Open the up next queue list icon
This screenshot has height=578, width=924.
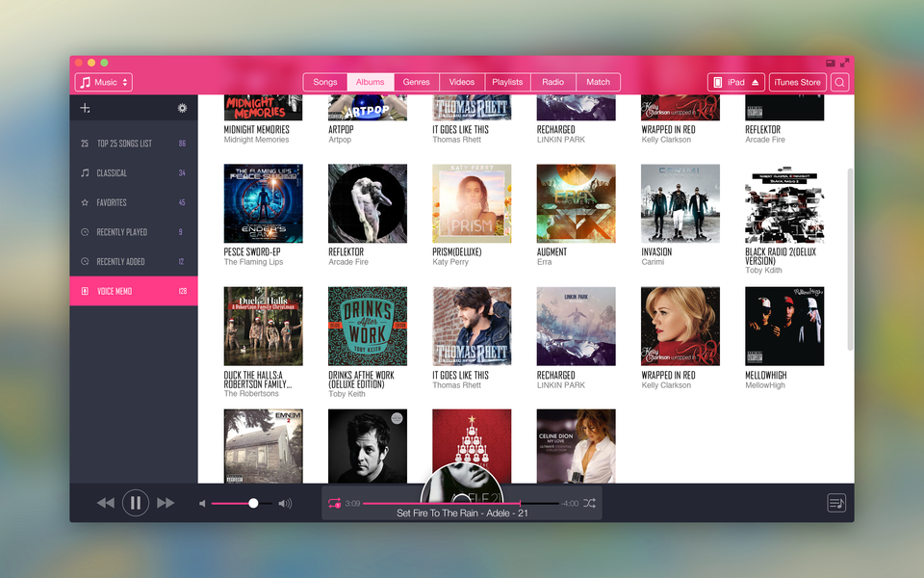click(x=836, y=503)
